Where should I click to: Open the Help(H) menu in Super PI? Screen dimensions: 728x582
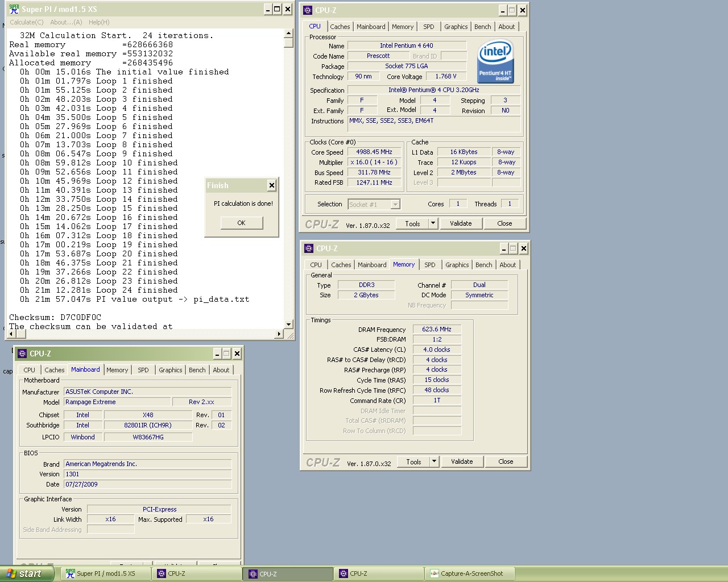[x=99, y=22]
